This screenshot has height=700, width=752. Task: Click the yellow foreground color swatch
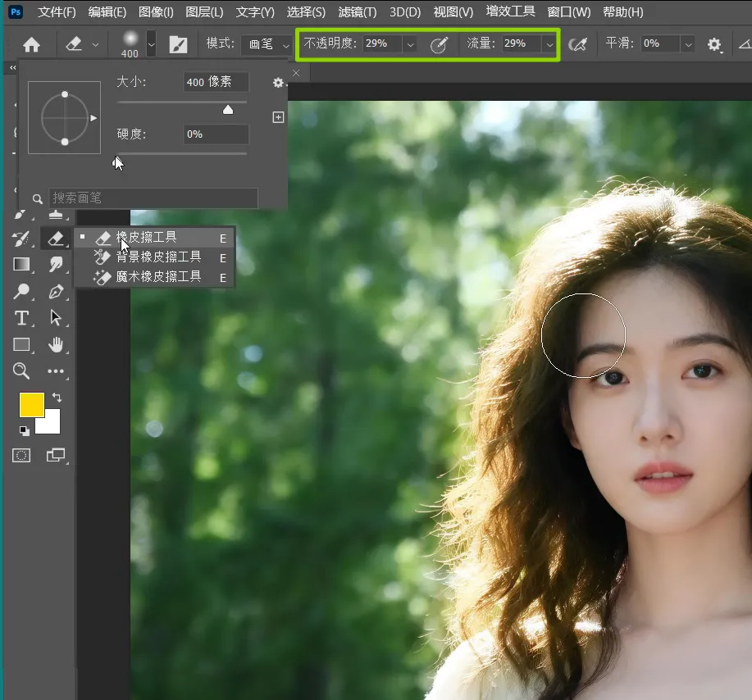click(x=31, y=405)
